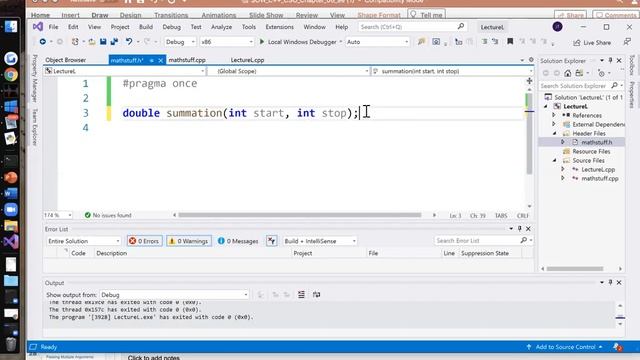The width and height of the screenshot is (640, 360).
Task: Open the Debug configuration dropdown
Action: pyautogui.click(x=180, y=42)
